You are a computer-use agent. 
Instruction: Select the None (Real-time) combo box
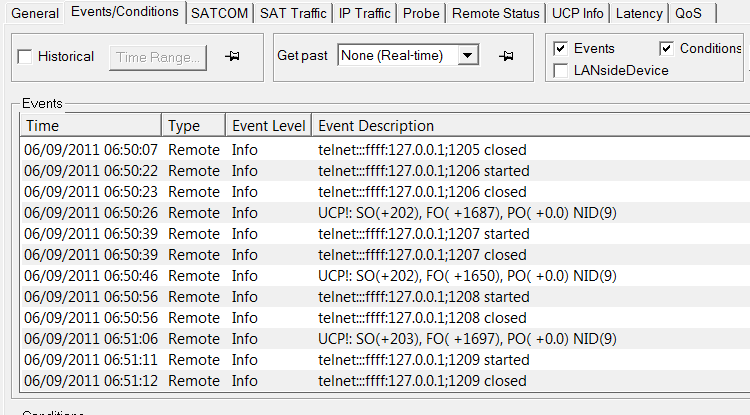pos(408,55)
